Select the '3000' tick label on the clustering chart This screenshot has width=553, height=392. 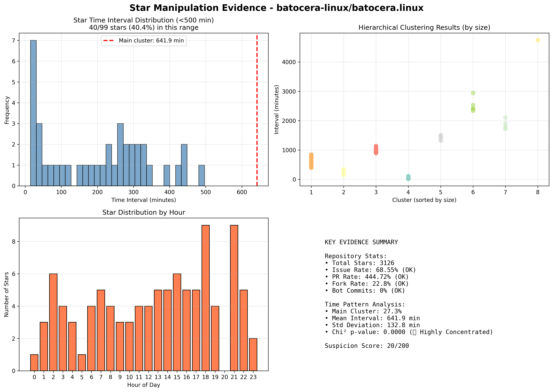[x=289, y=92]
